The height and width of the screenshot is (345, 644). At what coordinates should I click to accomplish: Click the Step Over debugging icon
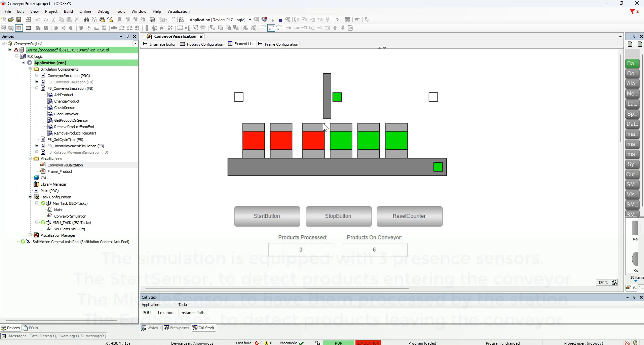pyautogui.click(x=297, y=20)
